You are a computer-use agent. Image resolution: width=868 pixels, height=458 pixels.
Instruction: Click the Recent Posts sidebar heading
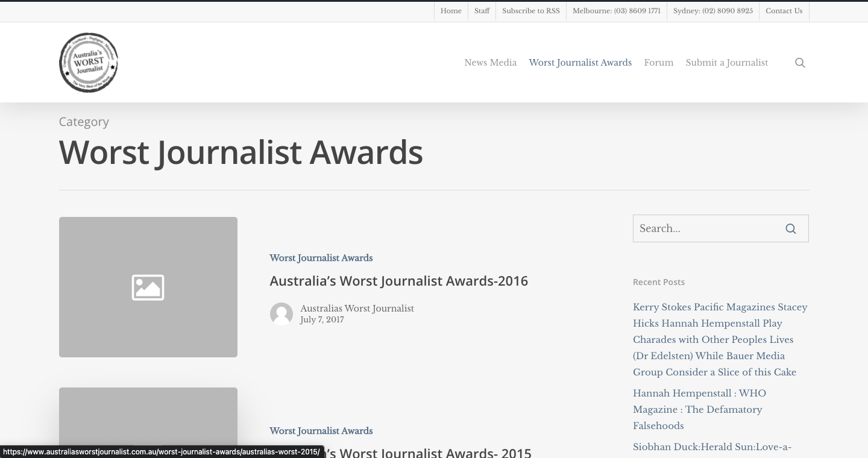[x=659, y=282]
